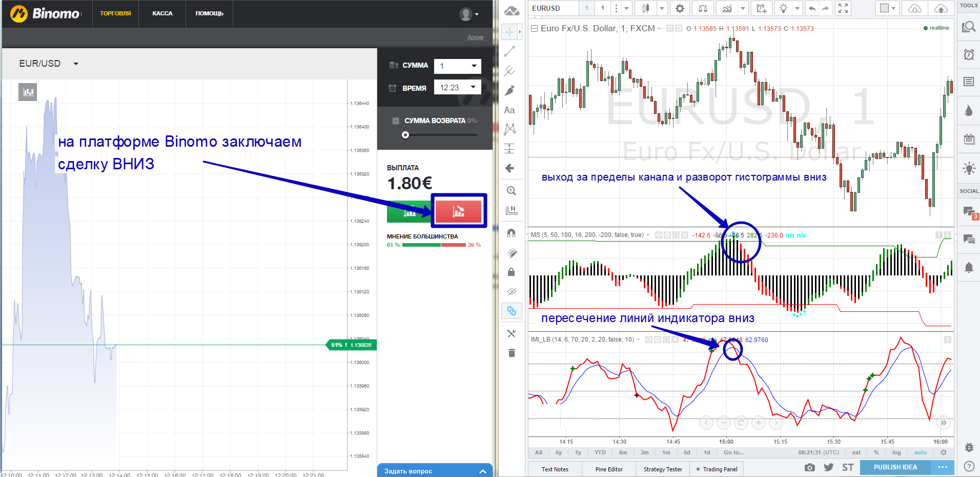The image size is (980, 477).
Task: Toggle fullscreen mode for the chart
Action: [x=843, y=8]
